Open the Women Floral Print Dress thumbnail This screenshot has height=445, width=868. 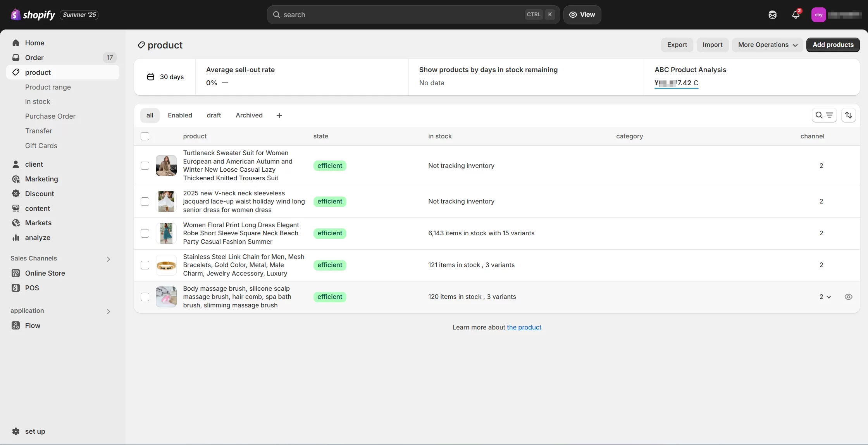point(166,233)
